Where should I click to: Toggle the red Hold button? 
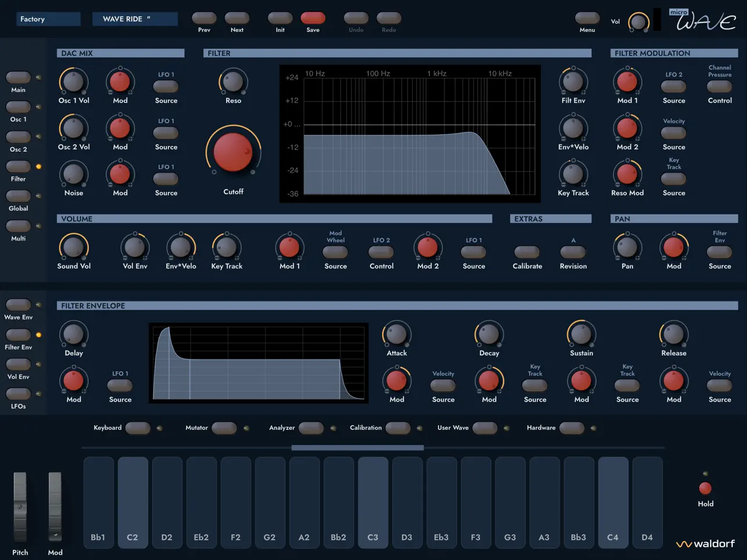[x=705, y=488]
